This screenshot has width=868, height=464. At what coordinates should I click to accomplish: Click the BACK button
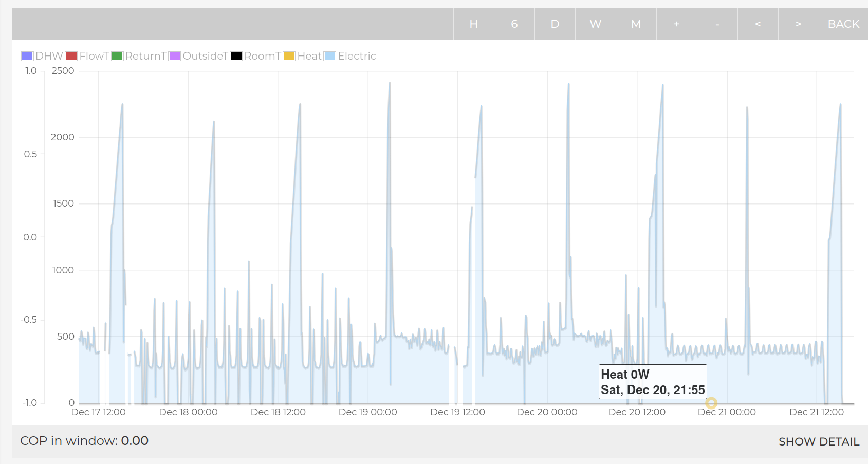coord(843,24)
